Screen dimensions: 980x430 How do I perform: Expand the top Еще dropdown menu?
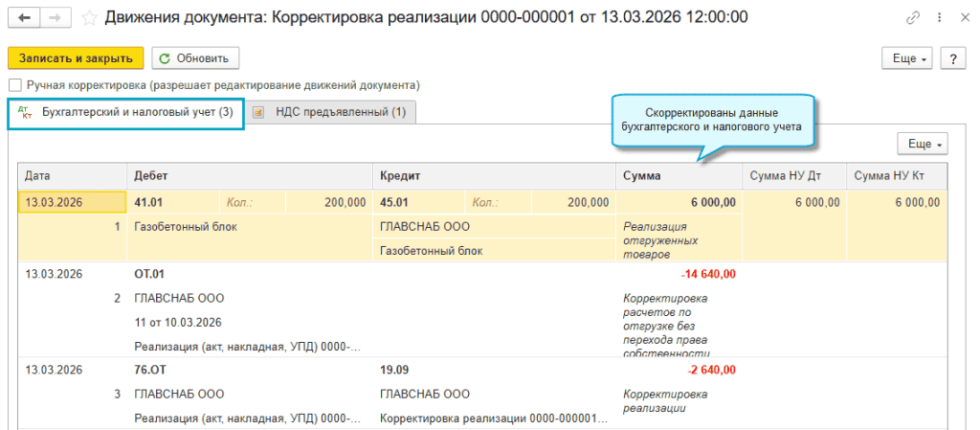pos(908,58)
